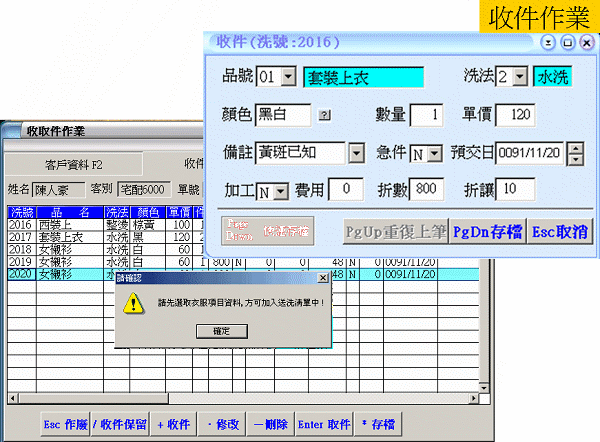600x442 pixels.
Task: Open the 急件 urgent dropdown
Action: point(435,153)
